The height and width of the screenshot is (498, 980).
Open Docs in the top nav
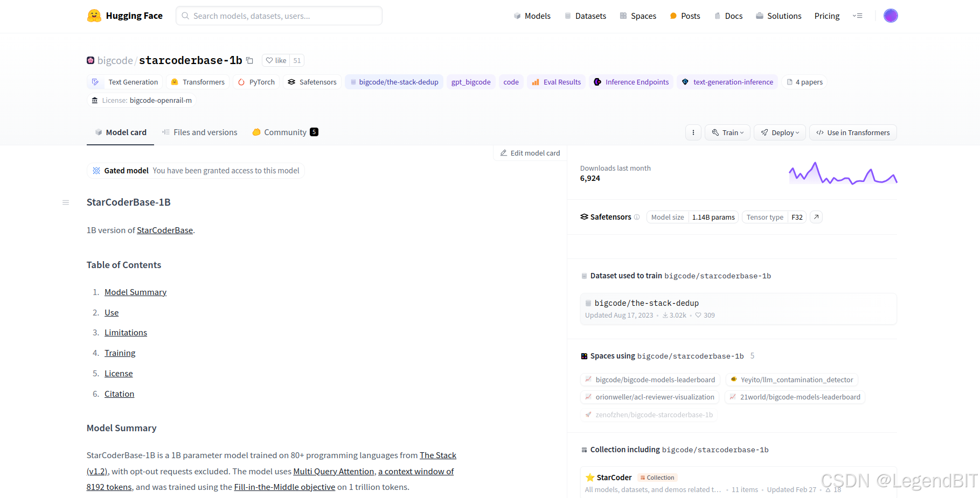(x=728, y=16)
